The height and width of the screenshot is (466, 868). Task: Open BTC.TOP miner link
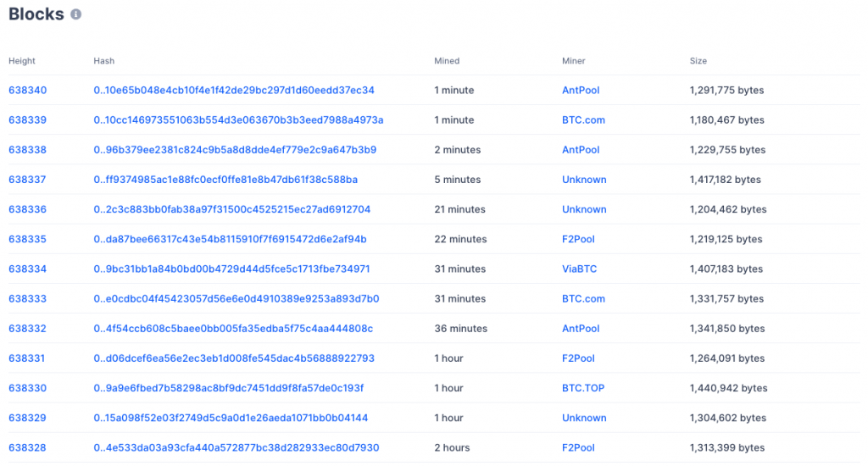point(583,389)
